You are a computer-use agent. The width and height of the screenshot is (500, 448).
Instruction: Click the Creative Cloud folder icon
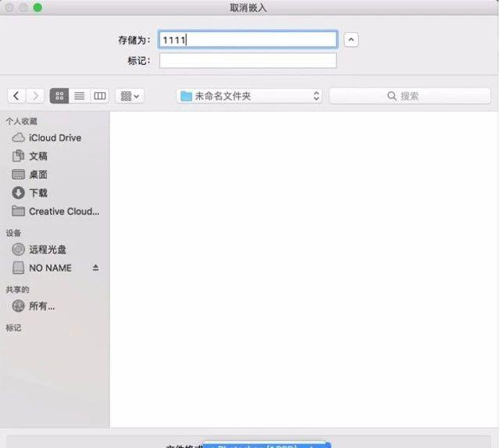(x=18, y=211)
